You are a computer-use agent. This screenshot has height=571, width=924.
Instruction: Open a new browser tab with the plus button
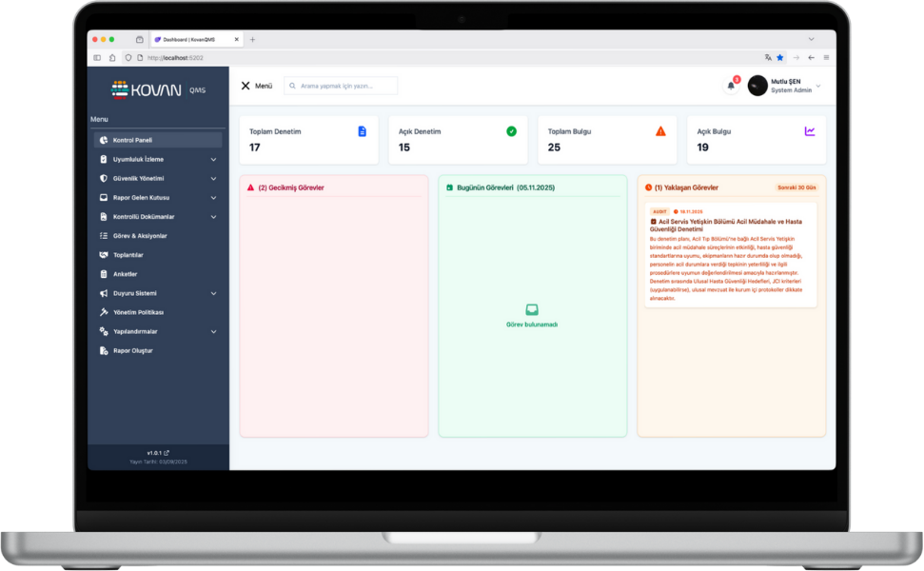[x=252, y=40]
